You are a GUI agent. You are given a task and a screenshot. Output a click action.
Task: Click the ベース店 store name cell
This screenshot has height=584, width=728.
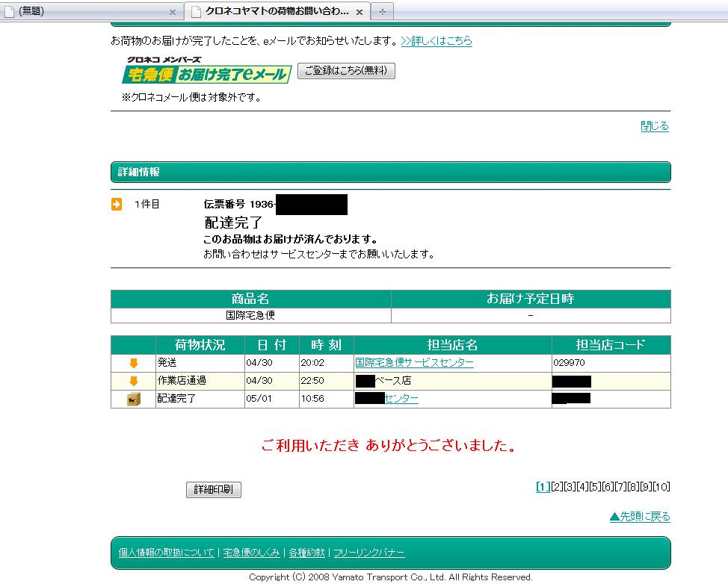pyautogui.click(x=453, y=381)
